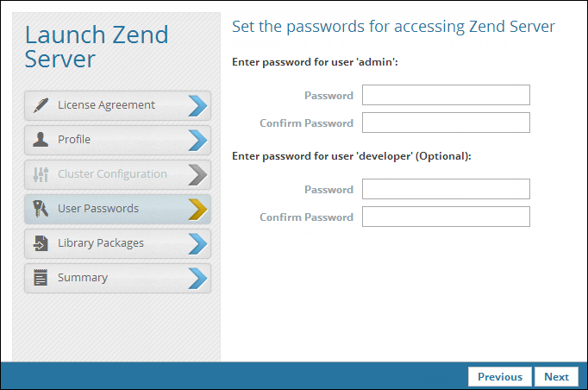Click the sliders icon beside Cluster Configuration
Viewport: 588px width, 390px height.
(41, 174)
